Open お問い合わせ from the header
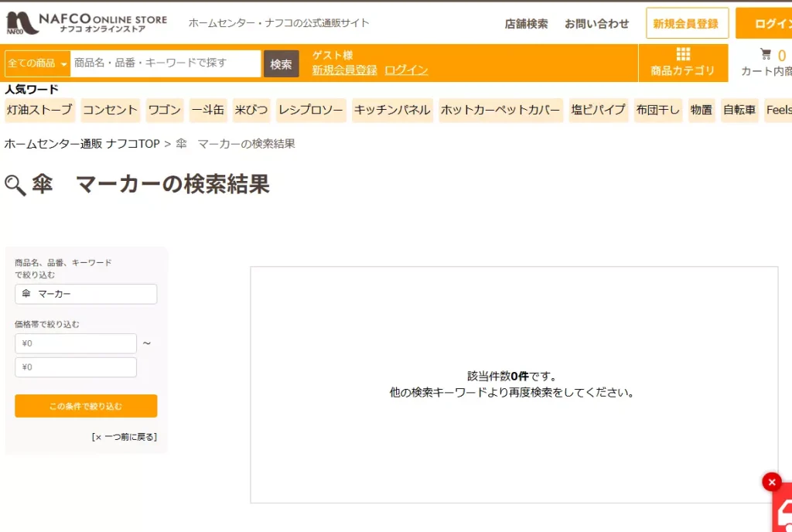792x532 pixels. coord(596,24)
